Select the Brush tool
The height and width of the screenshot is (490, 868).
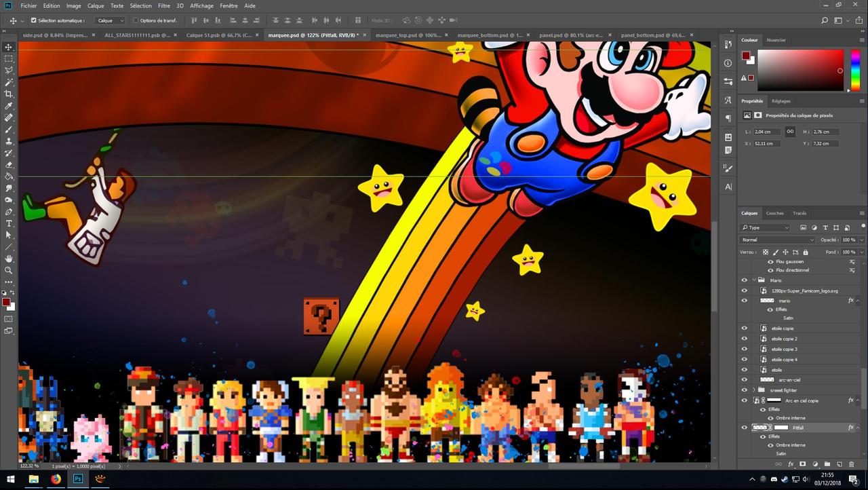pos(9,129)
